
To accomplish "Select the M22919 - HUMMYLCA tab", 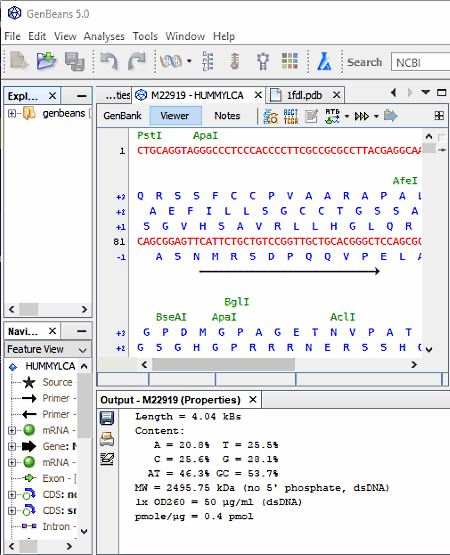I will tap(197, 95).
